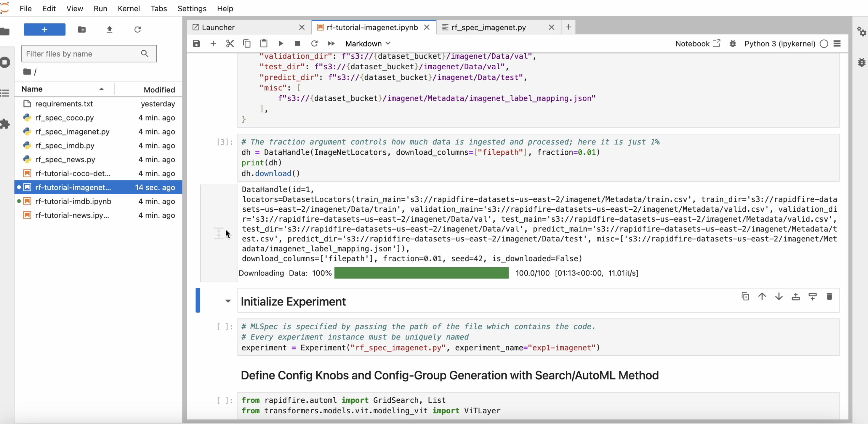Open the Run menu
The image size is (868, 424).
coord(100,8)
